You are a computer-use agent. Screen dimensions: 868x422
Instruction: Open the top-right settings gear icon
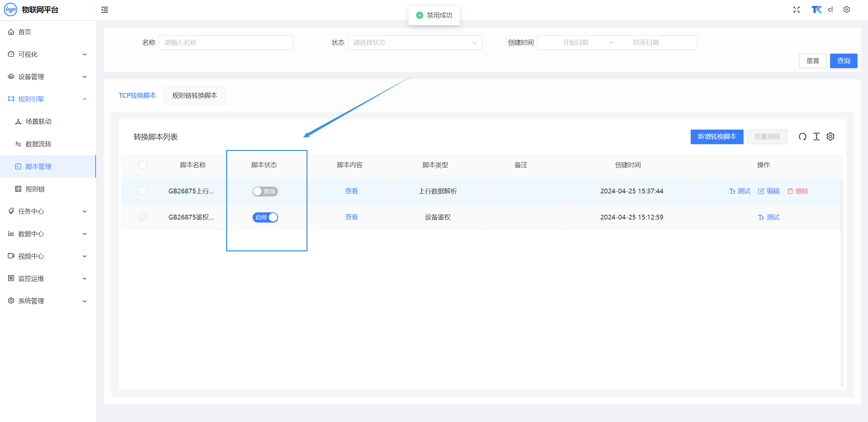[x=846, y=10]
